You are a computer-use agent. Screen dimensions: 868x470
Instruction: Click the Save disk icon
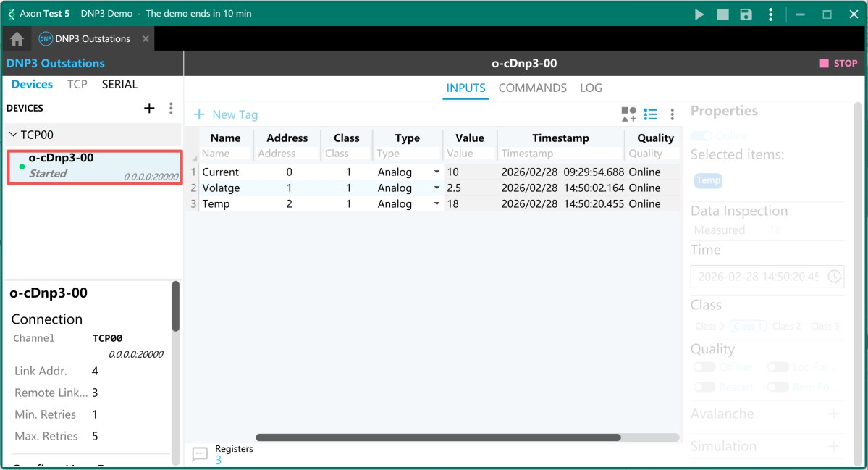746,14
